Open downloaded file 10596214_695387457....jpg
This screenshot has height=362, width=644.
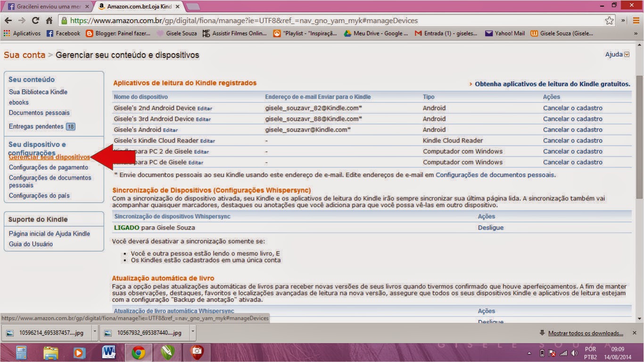46,332
